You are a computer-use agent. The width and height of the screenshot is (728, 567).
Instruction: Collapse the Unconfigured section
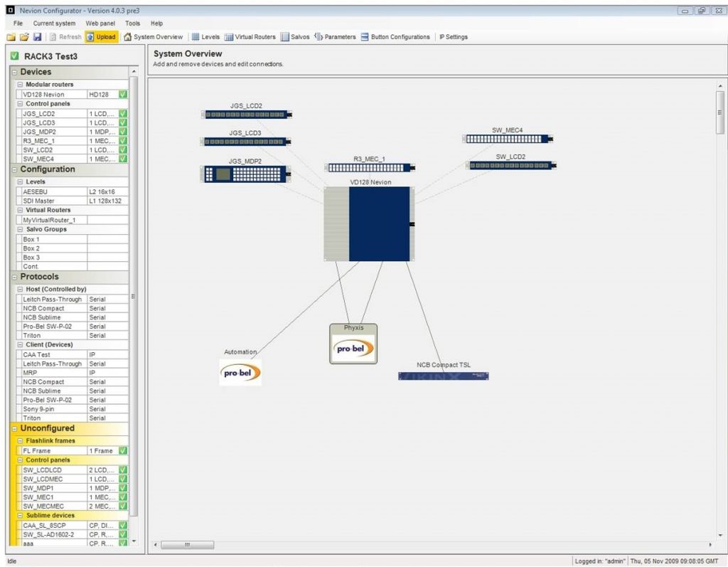[x=14, y=428]
